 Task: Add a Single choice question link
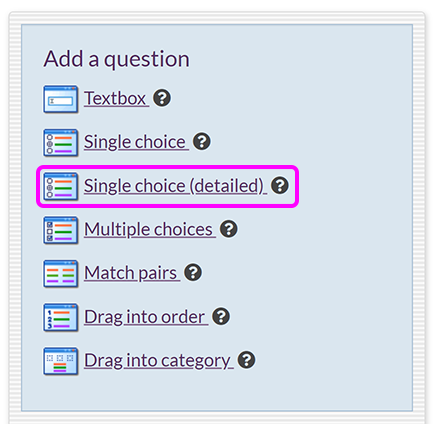click(x=136, y=142)
